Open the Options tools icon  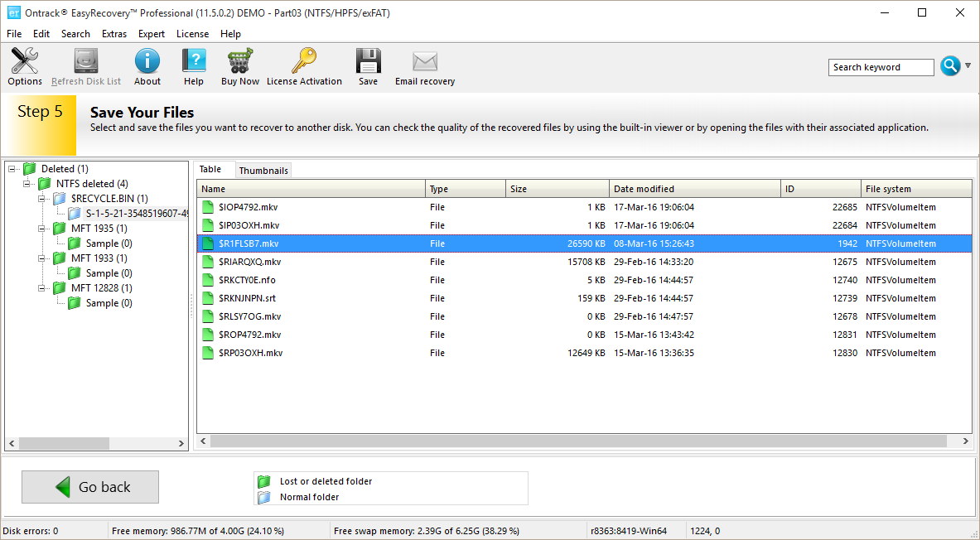pos(25,66)
